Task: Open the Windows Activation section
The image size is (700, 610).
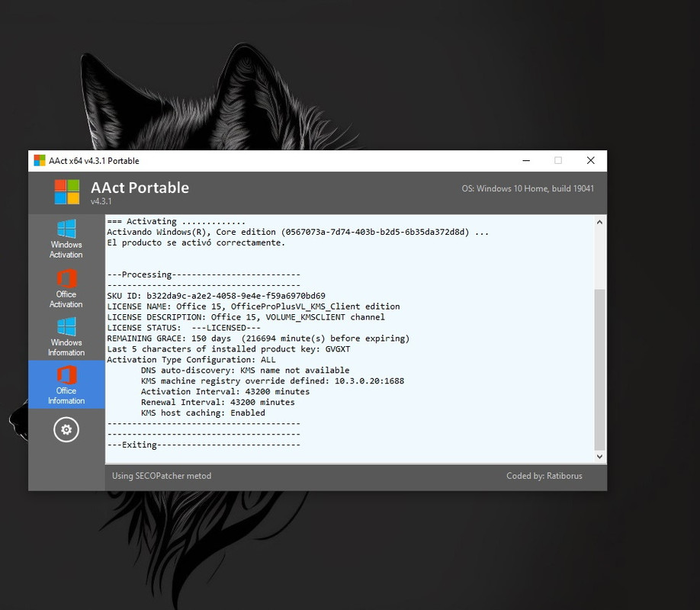Action: click(66, 239)
